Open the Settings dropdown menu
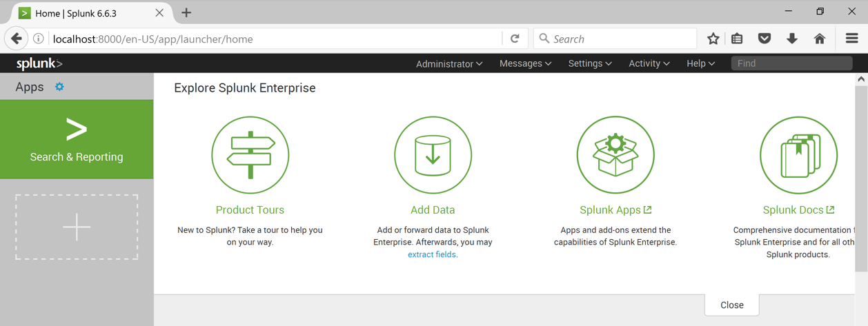This screenshot has height=326, width=868. [590, 63]
